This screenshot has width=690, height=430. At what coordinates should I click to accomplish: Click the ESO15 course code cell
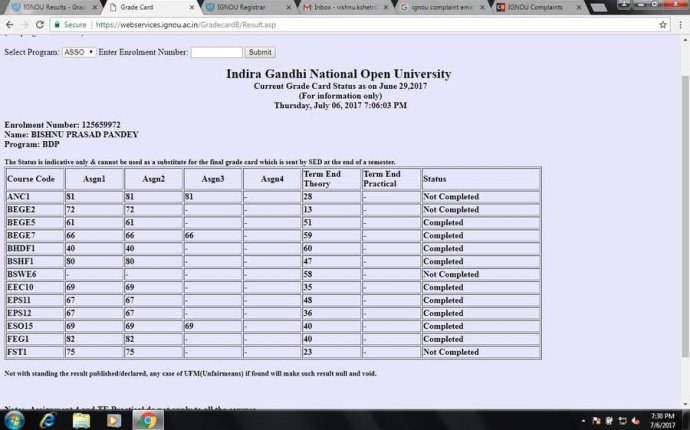coord(35,326)
